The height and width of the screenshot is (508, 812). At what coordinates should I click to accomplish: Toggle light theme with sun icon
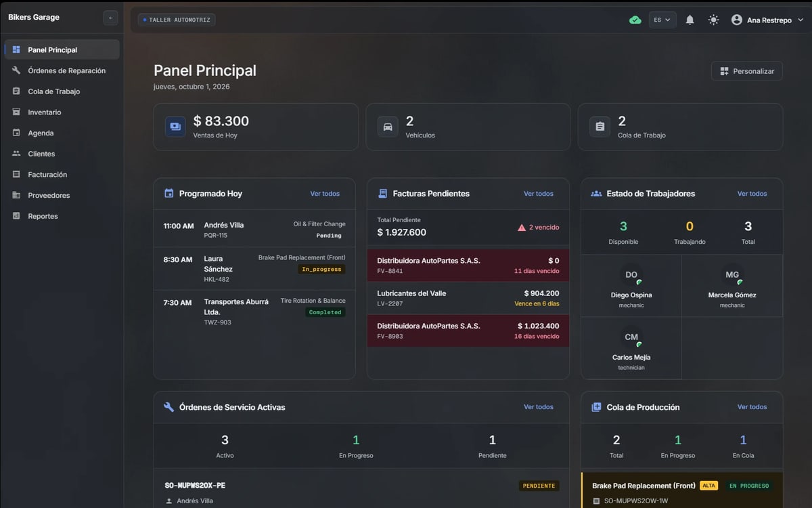pos(713,20)
